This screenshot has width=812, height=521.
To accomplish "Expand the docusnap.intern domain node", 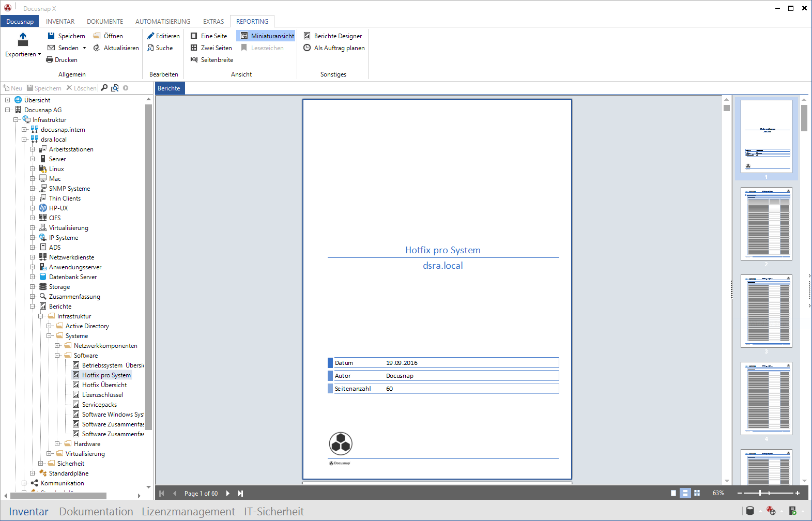I will [x=24, y=129].
